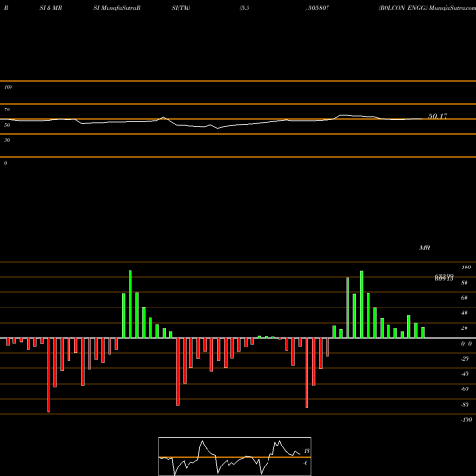Click the RSI value label 50.17
Screen dimensions: 476x476
click(438, 116)
